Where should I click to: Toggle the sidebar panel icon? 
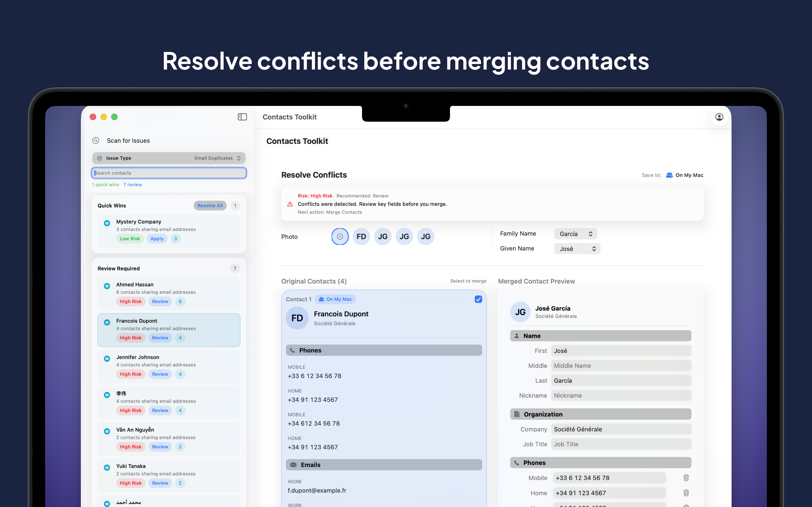click(242, 117)
